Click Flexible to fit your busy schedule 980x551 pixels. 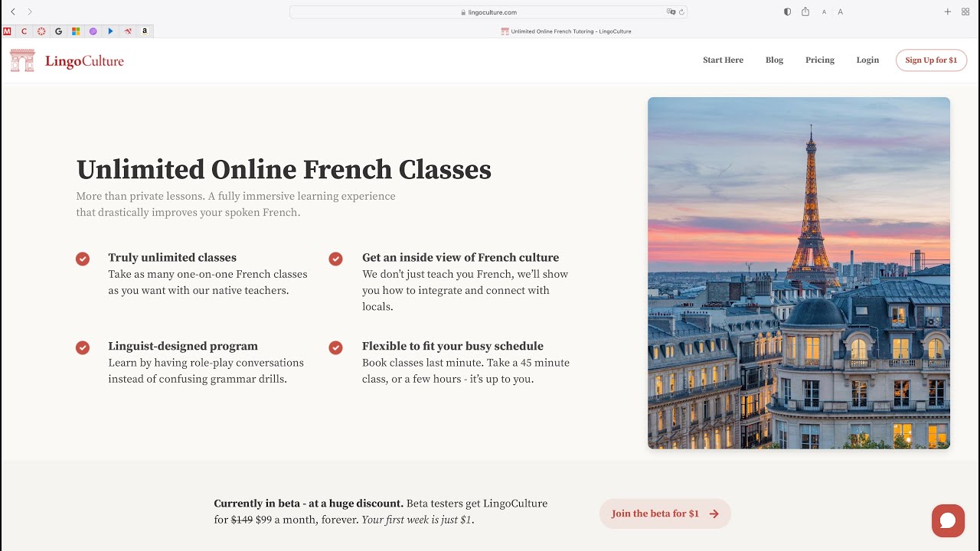pyautogui.click(x=452, y=347)
